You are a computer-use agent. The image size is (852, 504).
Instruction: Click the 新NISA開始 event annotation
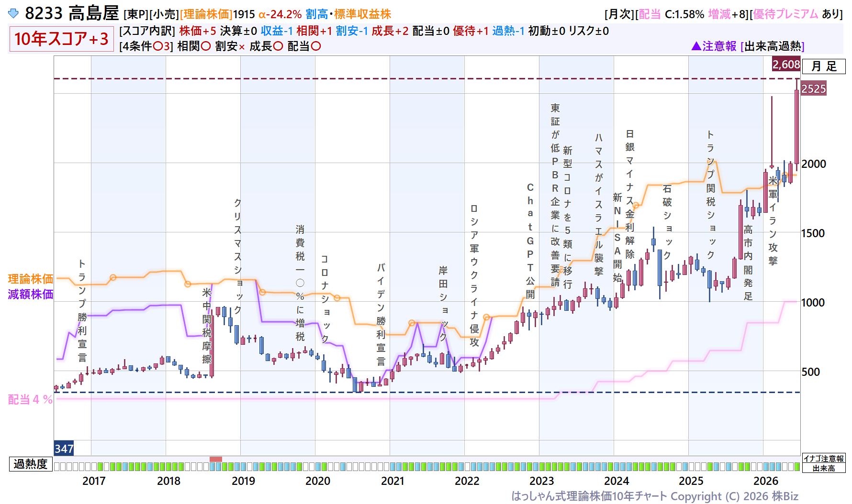point(617,238)
